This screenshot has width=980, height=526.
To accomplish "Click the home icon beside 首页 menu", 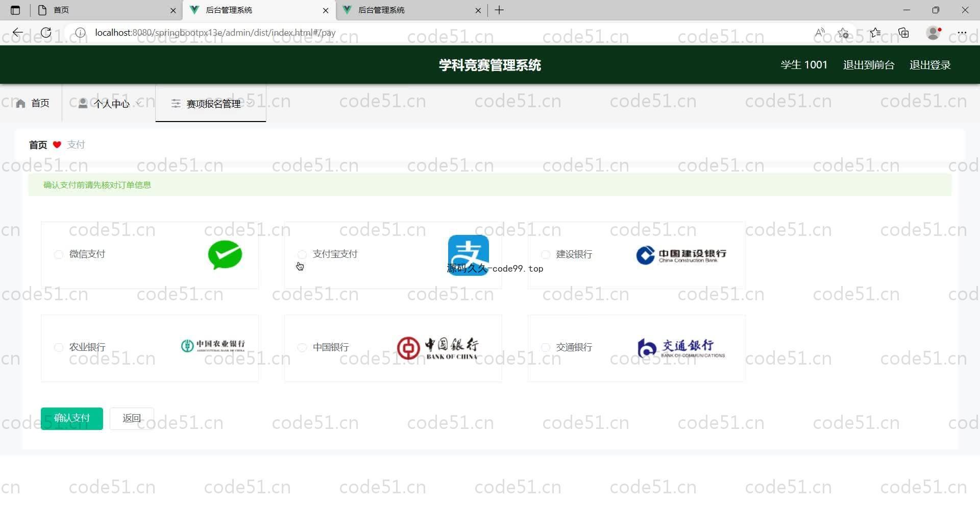I will (x=20, y=104).
